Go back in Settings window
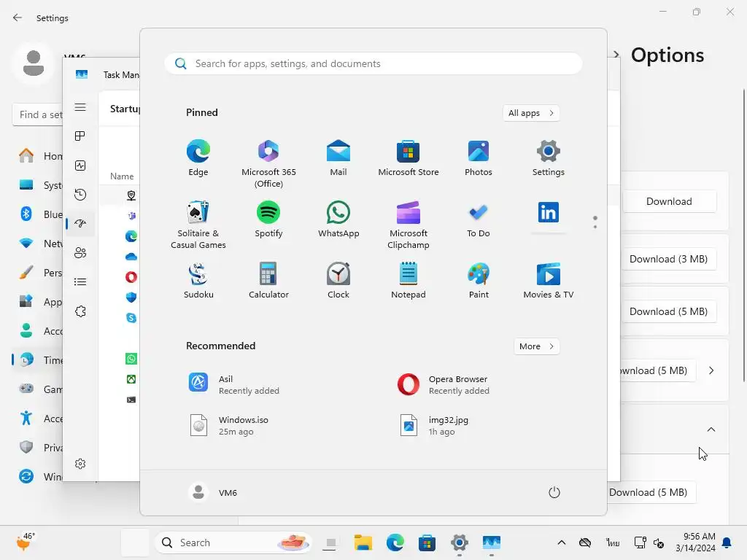This screenshot has width=747, height=560. pos(18,17)
